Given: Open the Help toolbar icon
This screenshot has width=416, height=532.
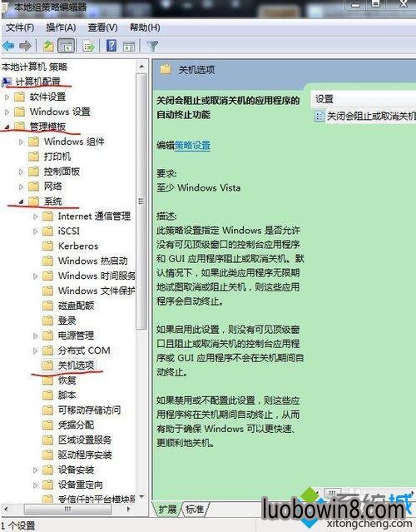Looking at the screenshot, I should [111, 46].
